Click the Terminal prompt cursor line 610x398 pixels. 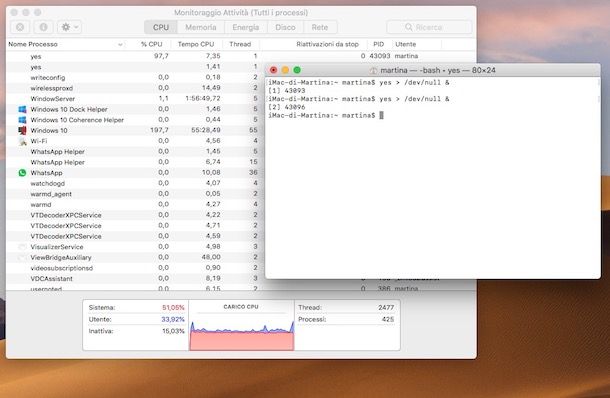click(326, 115)
